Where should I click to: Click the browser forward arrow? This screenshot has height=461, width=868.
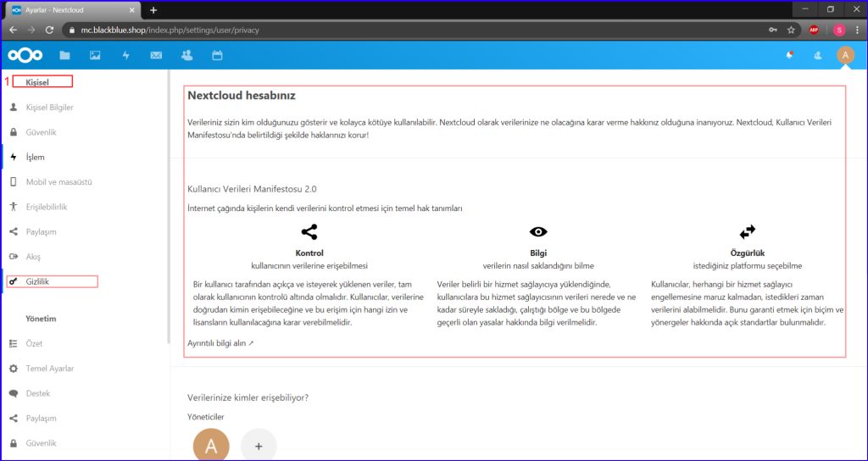tap(31, 30)
